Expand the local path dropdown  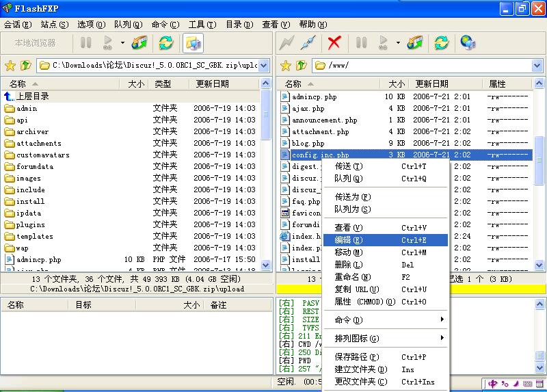point(264,65)
